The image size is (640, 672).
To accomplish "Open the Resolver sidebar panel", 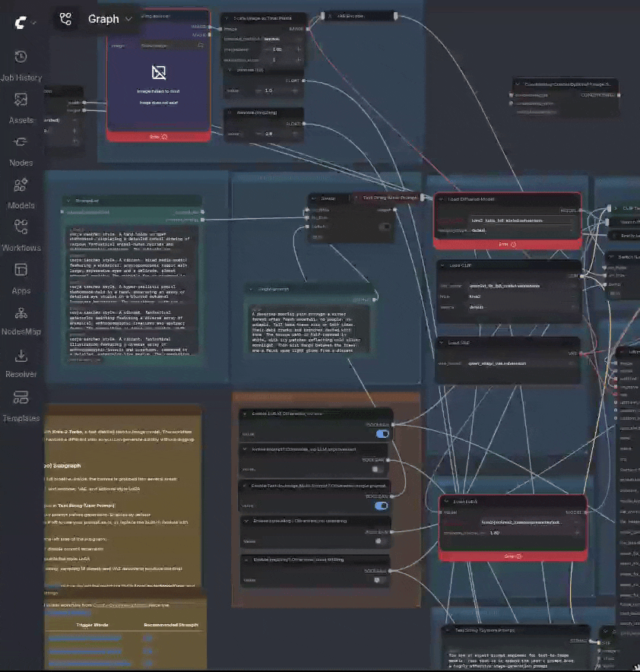I will pos(21,363).
